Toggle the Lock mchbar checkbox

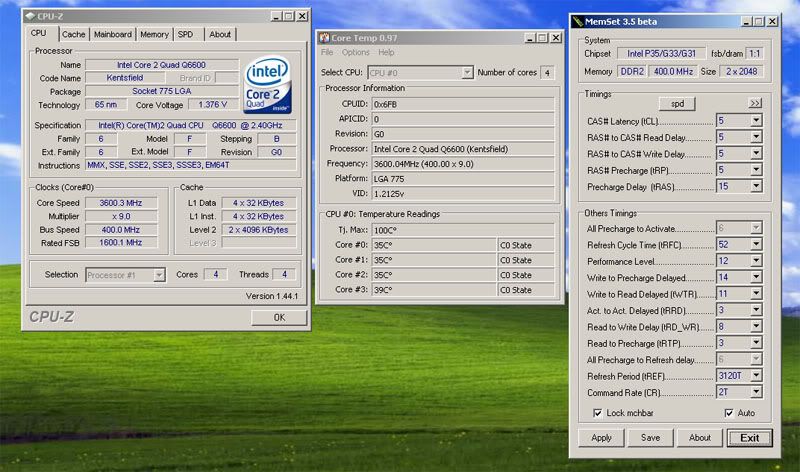point(597,413)
